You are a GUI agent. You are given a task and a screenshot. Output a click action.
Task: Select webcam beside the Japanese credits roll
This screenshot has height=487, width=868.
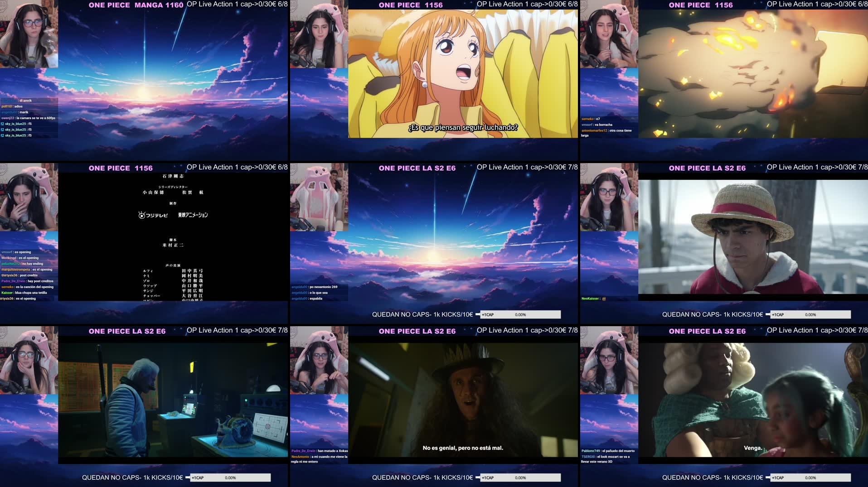point(29,198)
